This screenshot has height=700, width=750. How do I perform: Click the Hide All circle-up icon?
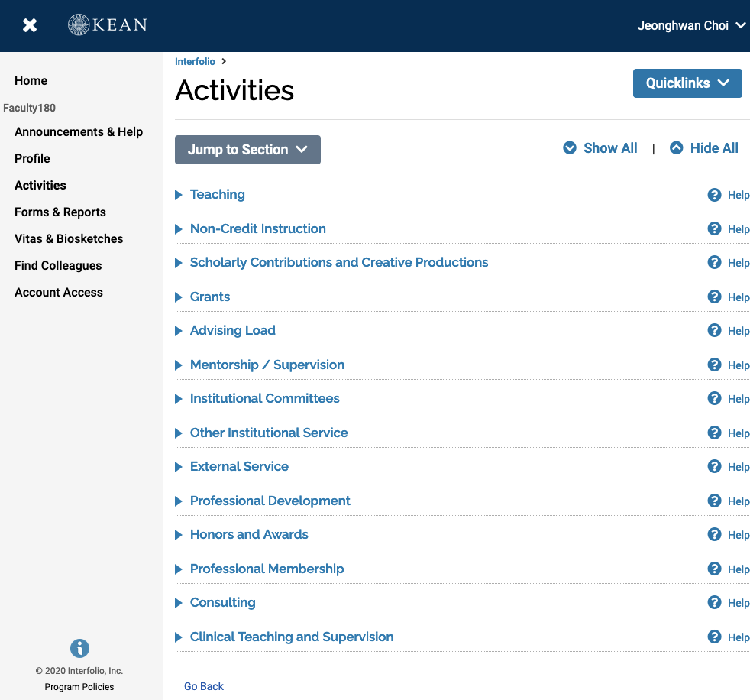tap(677, 147)
